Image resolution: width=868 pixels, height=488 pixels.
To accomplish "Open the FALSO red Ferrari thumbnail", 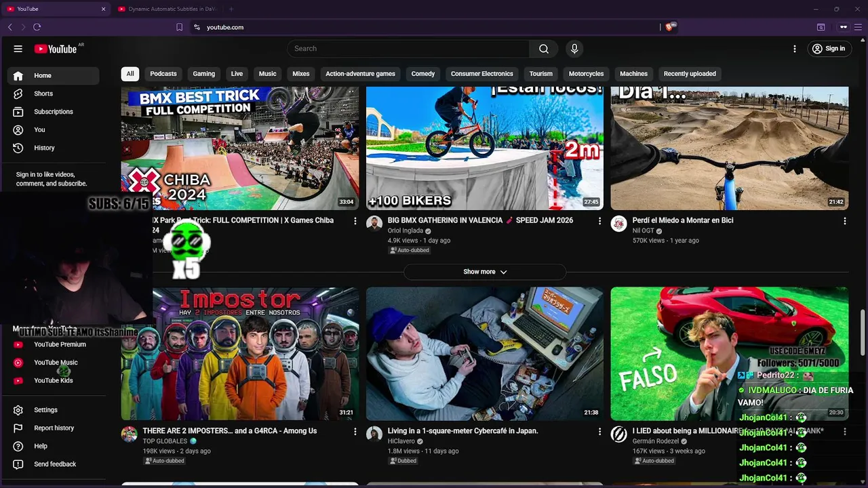I will (730, 354).
